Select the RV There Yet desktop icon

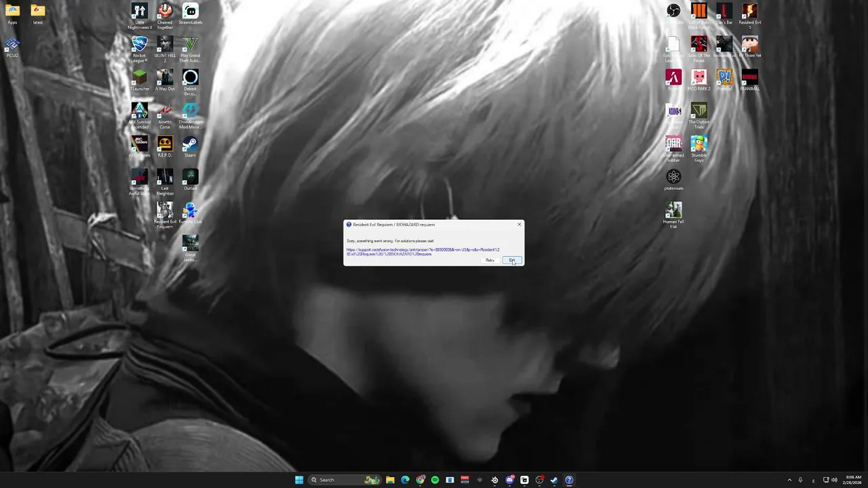tap(750, 47)
